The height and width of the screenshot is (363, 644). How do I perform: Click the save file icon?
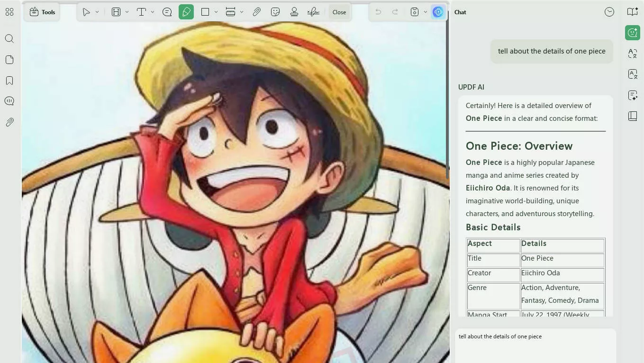click(415, 12)
